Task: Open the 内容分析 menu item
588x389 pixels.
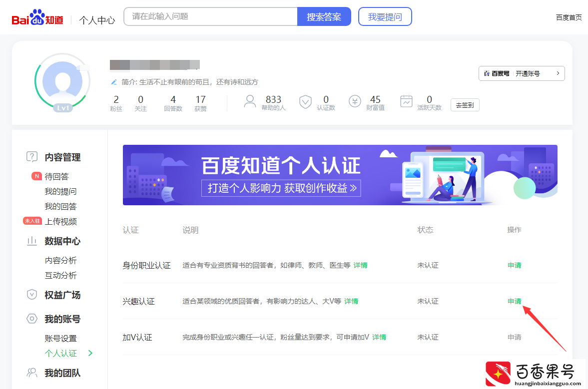Action: (61, 260)
